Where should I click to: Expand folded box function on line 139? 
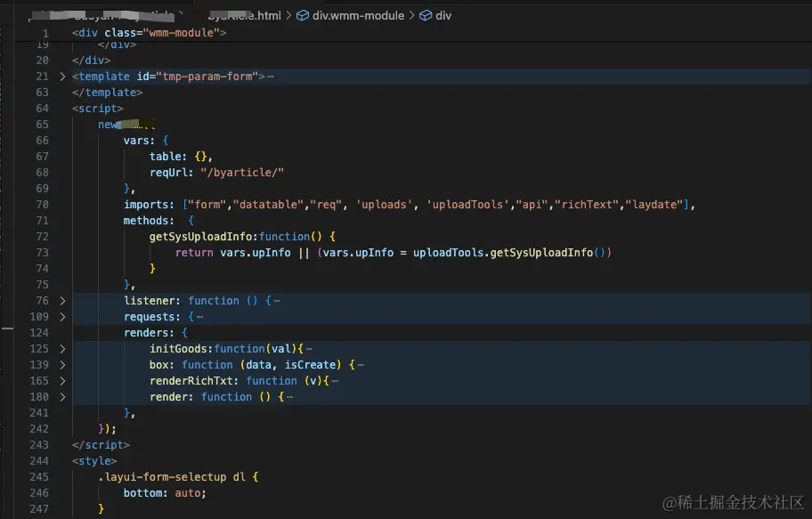(62, 365)
